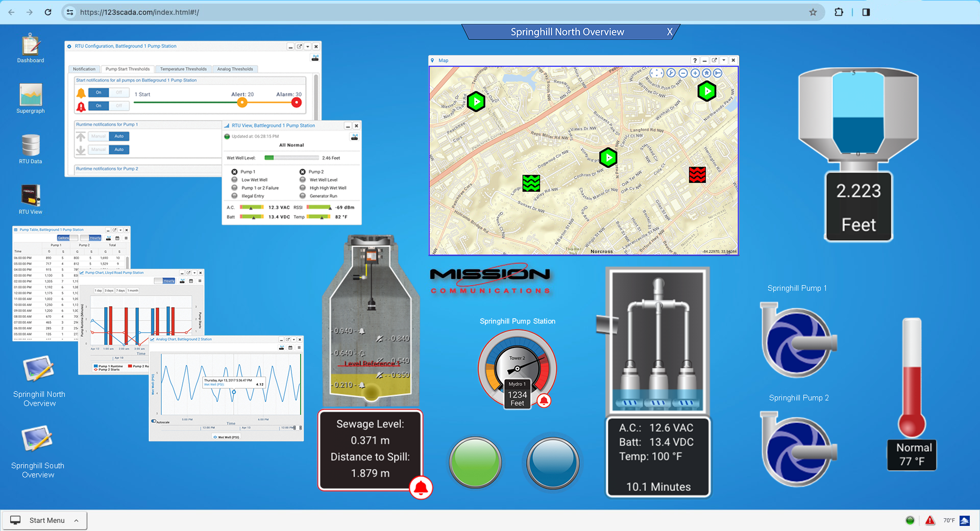Click the orange Alert threshold slider handle
Image resolution: width=980 pixels, height=531 pixels.
pyautogui.click(x=242, y=103)
